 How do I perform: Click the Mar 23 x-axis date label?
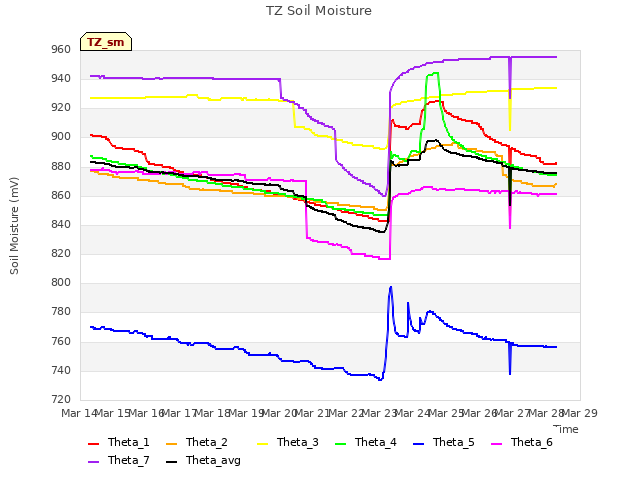[380, 413]
